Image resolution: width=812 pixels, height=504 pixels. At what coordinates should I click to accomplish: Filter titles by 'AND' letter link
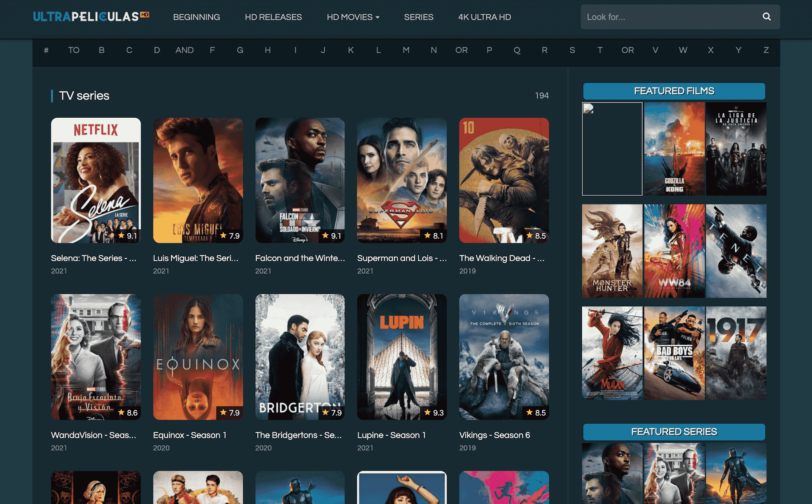(185, 50)
